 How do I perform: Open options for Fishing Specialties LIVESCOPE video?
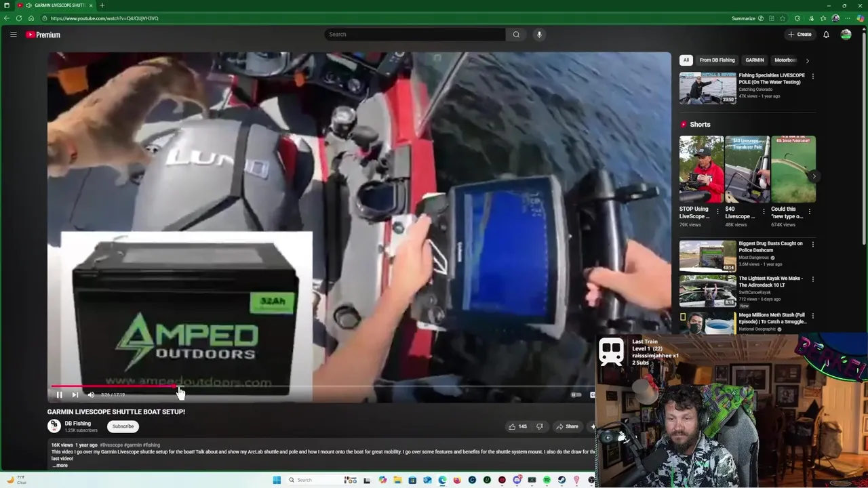click(812, 76)
